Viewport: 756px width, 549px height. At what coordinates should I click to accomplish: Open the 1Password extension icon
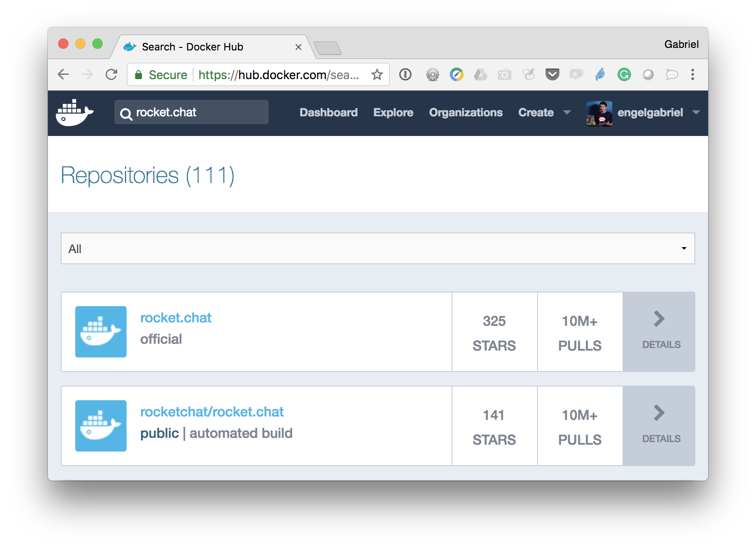(x=405, y=74)
